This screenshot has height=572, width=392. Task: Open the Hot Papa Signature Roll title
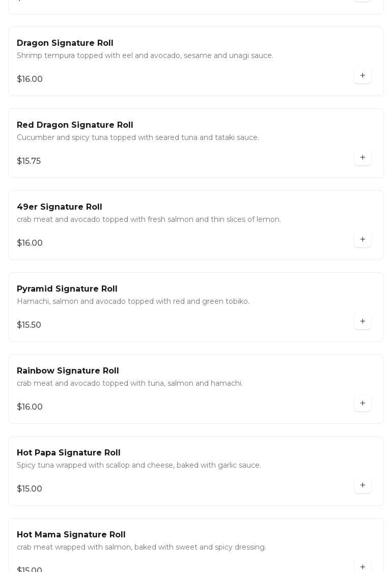pos(69,453)
